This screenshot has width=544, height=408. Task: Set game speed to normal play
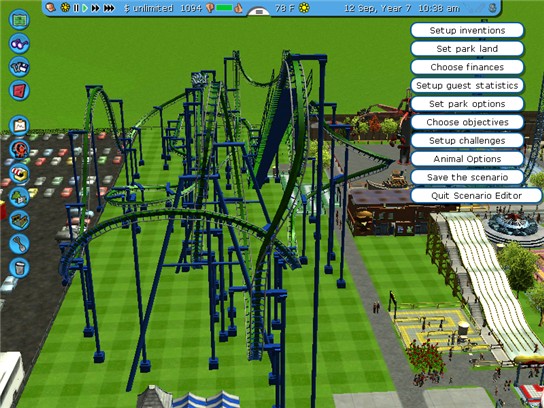tap(85, 8)
